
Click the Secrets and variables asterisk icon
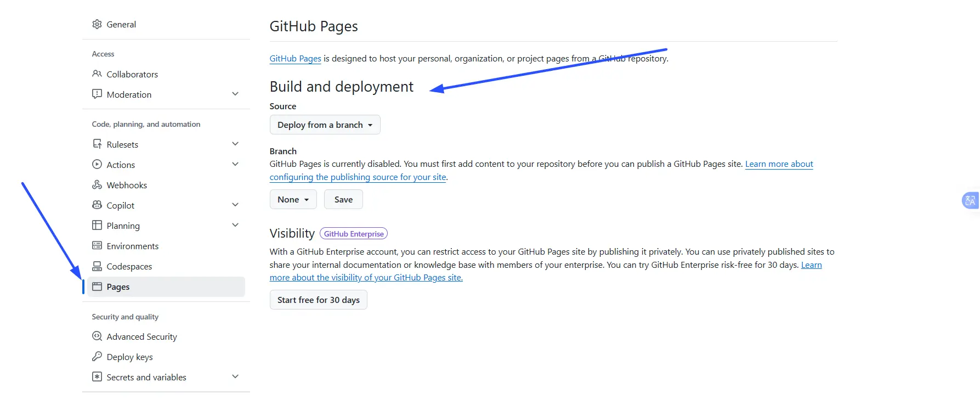click(97, 376)
